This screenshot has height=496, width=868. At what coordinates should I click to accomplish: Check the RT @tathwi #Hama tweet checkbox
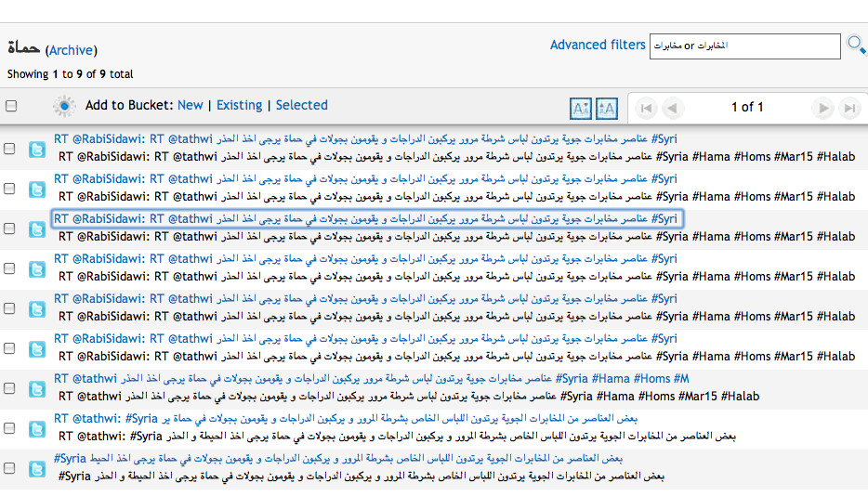pyautogui.click(x=9, y=388)
